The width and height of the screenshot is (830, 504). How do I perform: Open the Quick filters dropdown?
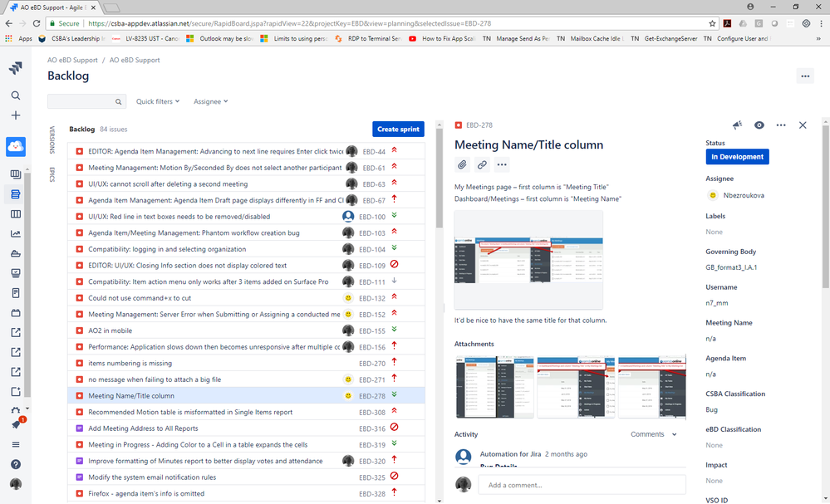click(x=157, y=101)
